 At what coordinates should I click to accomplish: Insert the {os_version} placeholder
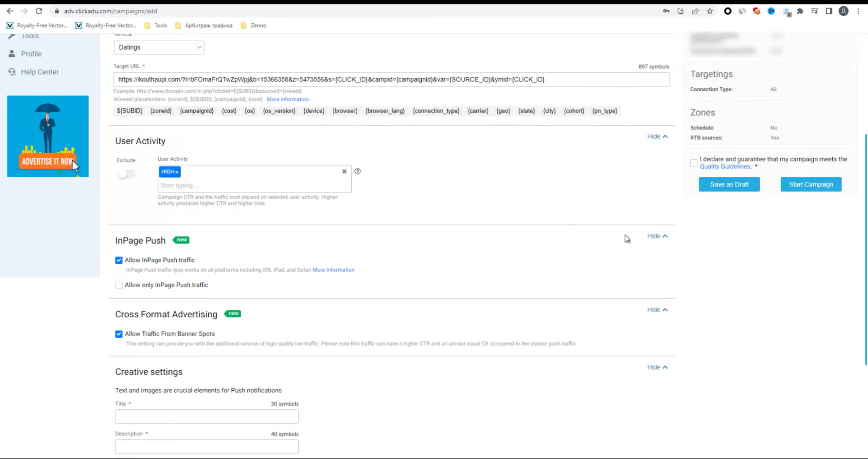(x=279, y=111)
